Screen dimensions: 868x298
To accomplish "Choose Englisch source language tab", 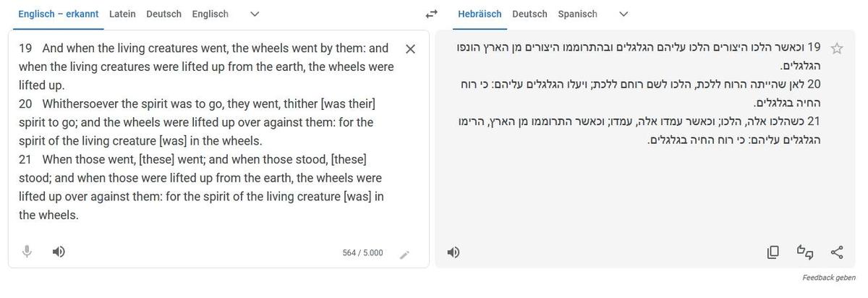I will point(210,14).
